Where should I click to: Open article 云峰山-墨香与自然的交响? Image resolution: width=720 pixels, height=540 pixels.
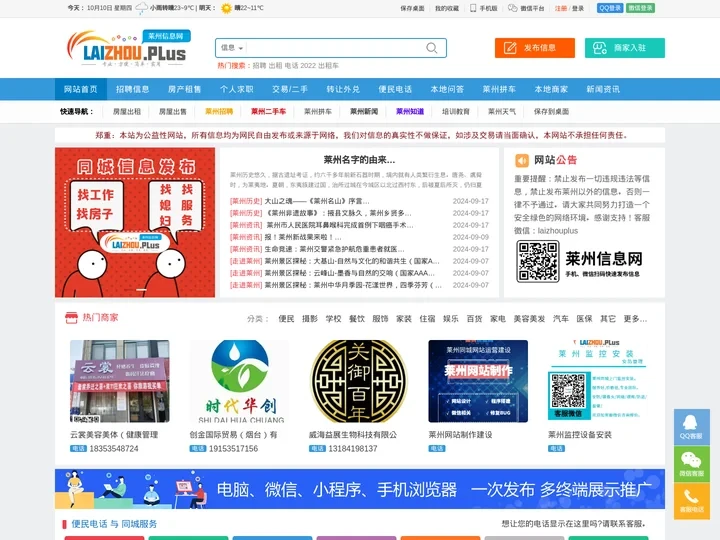350,273
